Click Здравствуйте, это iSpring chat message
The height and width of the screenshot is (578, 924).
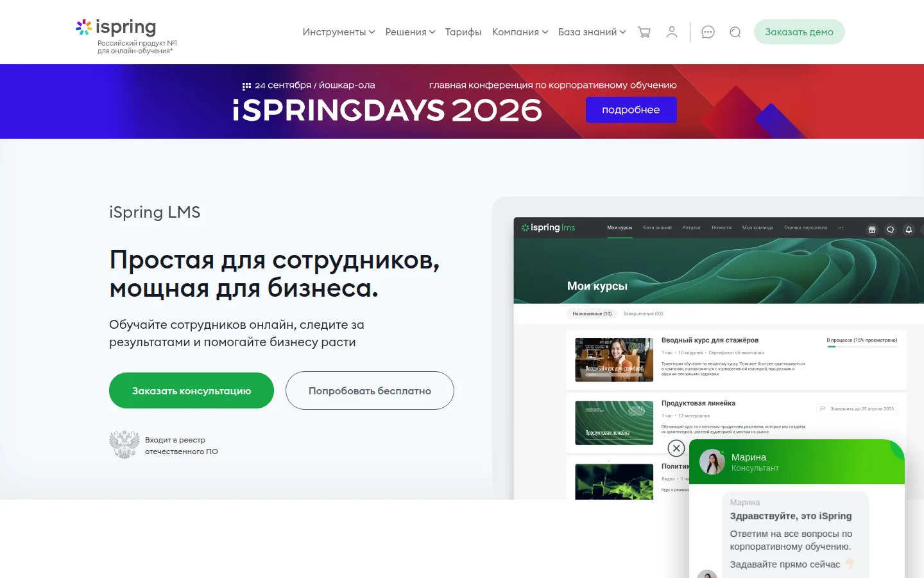[x=791, y=516]
